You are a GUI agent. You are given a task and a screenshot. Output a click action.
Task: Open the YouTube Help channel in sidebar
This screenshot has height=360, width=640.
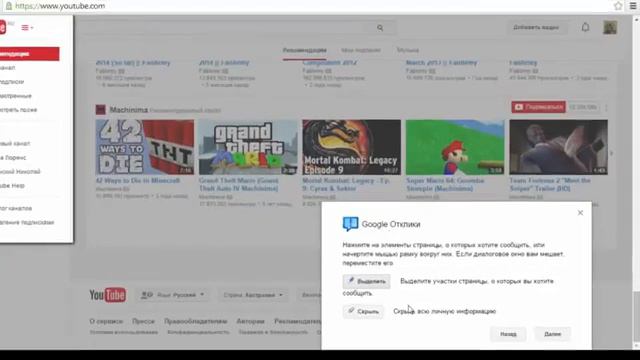click(x=13, y=186)
